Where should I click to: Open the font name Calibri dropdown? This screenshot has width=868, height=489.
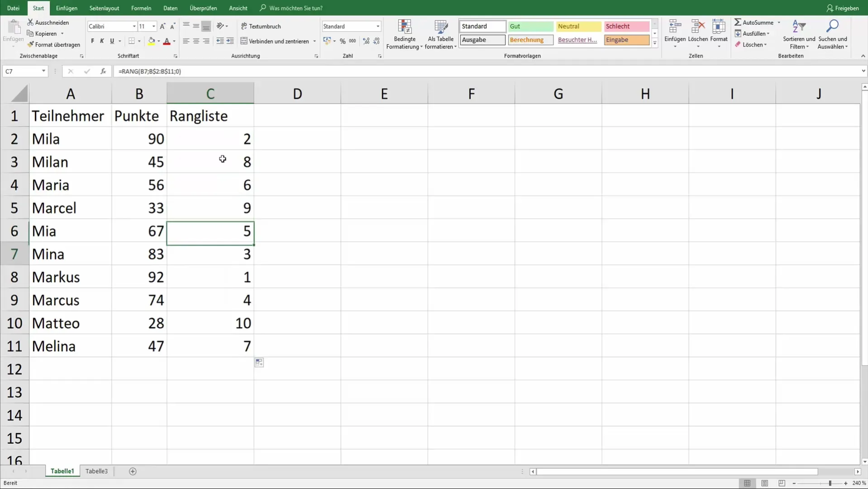pos(134,26)
